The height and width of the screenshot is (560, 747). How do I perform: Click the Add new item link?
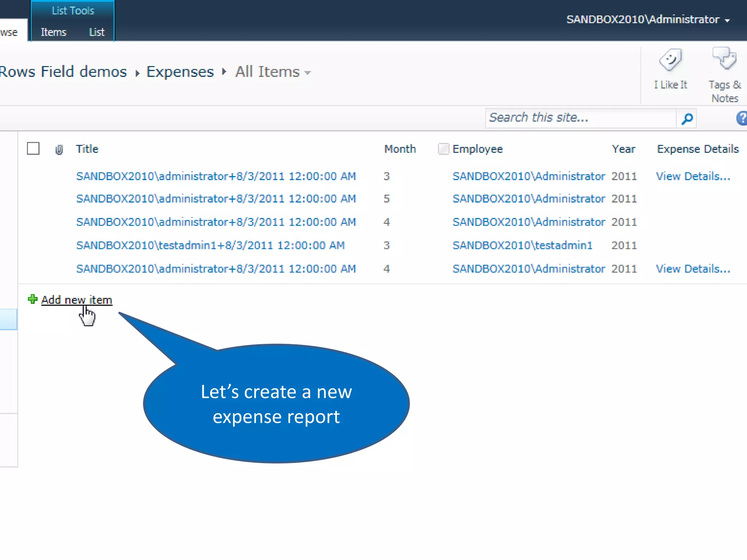[77, 300]
